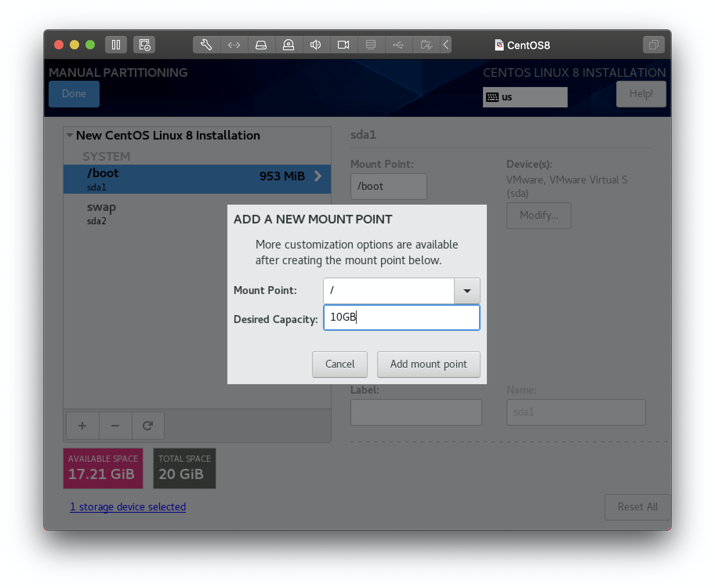The image size is (715, 588).
Task: Select the /boot sda1 partition row
Action: point(197,179)
